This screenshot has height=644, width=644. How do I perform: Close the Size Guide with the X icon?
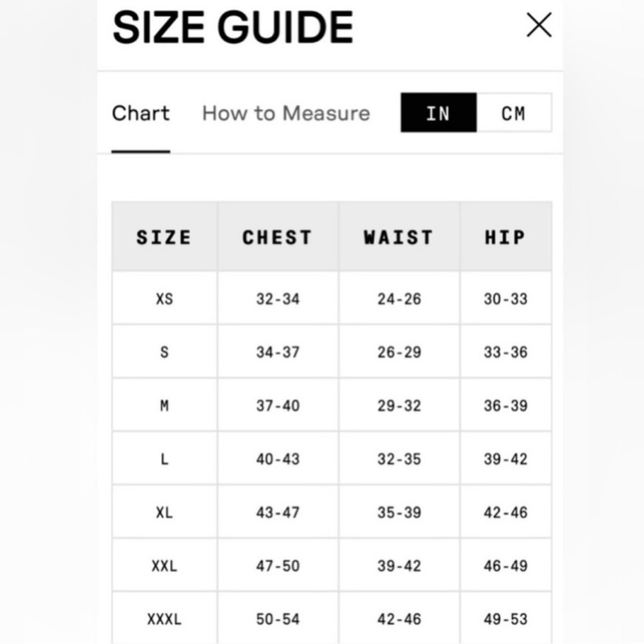[539, 25]
